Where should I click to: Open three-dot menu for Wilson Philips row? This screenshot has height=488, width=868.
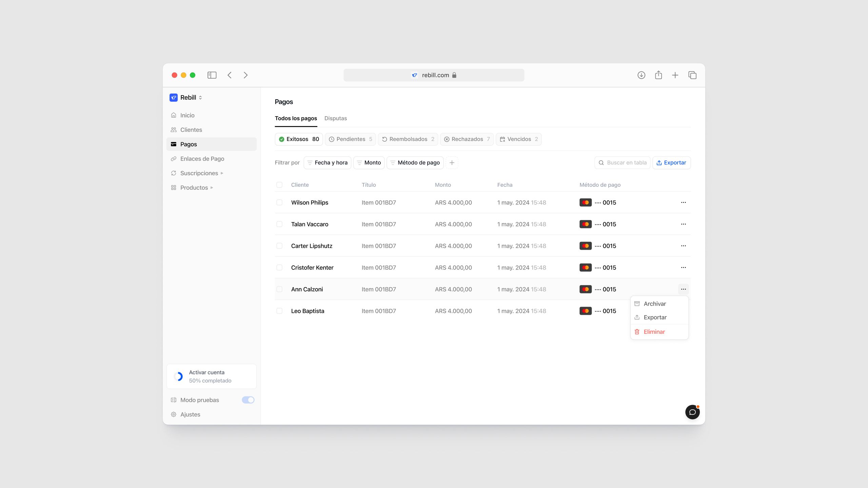click(x=683, y=202)
